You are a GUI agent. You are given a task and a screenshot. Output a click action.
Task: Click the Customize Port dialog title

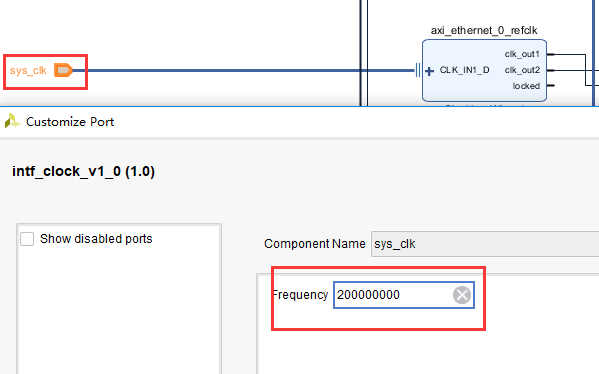pos(70,122)
